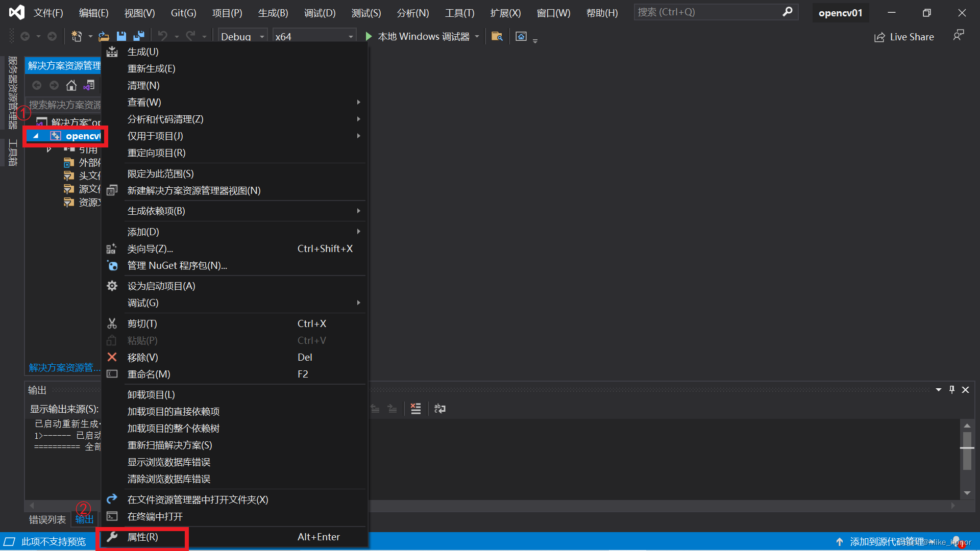Click the Open File folder icon

pos(104,36)
